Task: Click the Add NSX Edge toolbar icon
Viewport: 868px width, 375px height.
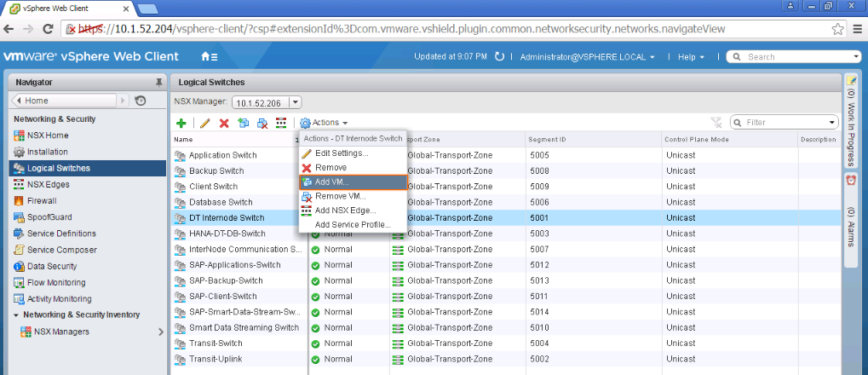Action: pyautogui.click(x=281, y=123)
